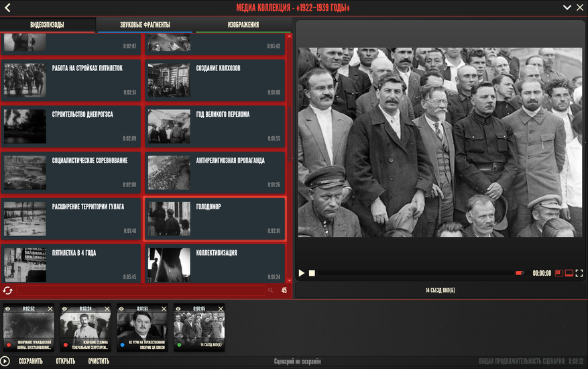Click the Сохранить button

point(31,361)
